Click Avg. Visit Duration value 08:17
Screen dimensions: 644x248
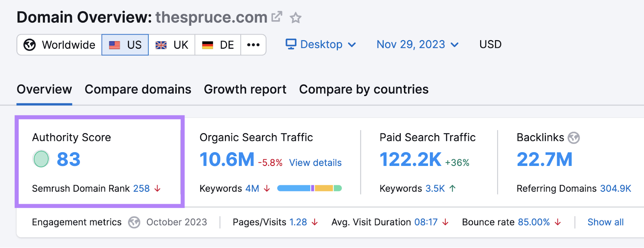click(426, 222)
